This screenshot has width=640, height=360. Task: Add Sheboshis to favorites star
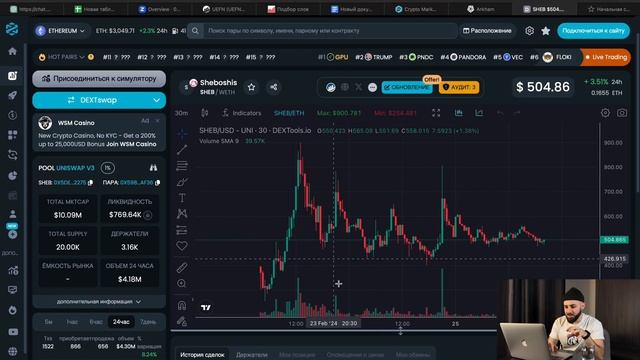tap(251, 87)
